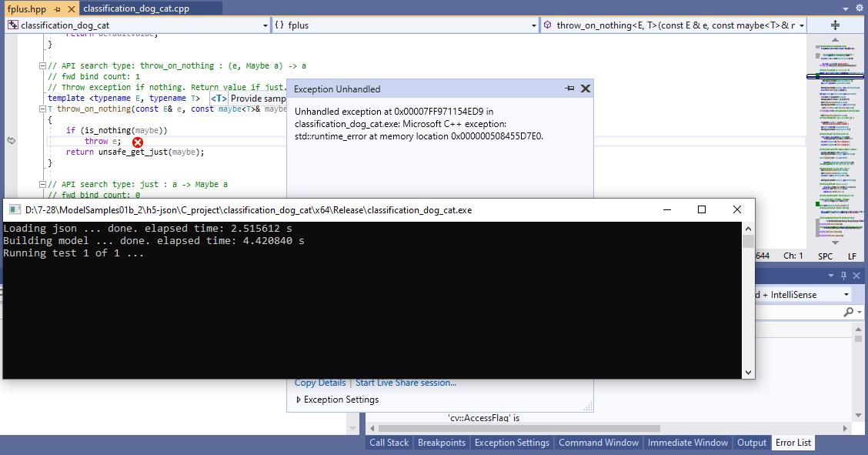Viewport: 868px width, 455px height.
Task: Expand the Exception Settings section in the popup
Action: pyautogui.click(x=299, y=400)
